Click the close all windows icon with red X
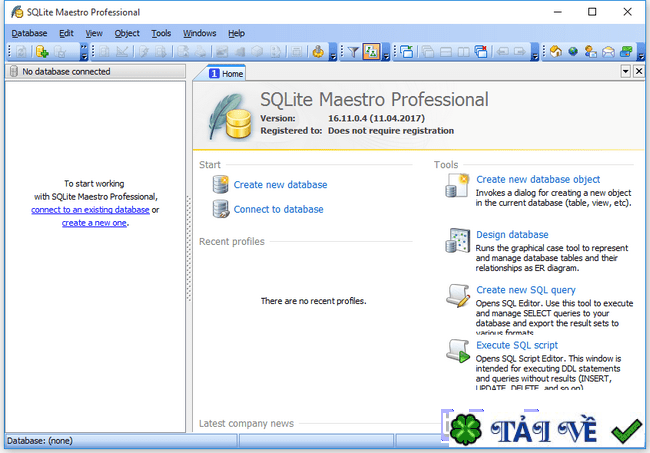This screenshot has width=650, height=453. pyautogui.click(x=481, y=52)
